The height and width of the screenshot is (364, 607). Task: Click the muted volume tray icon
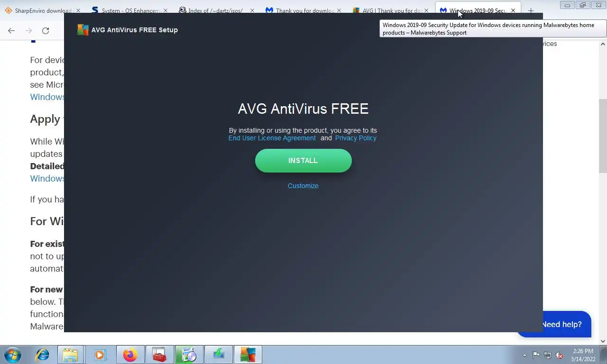(559, 355)
